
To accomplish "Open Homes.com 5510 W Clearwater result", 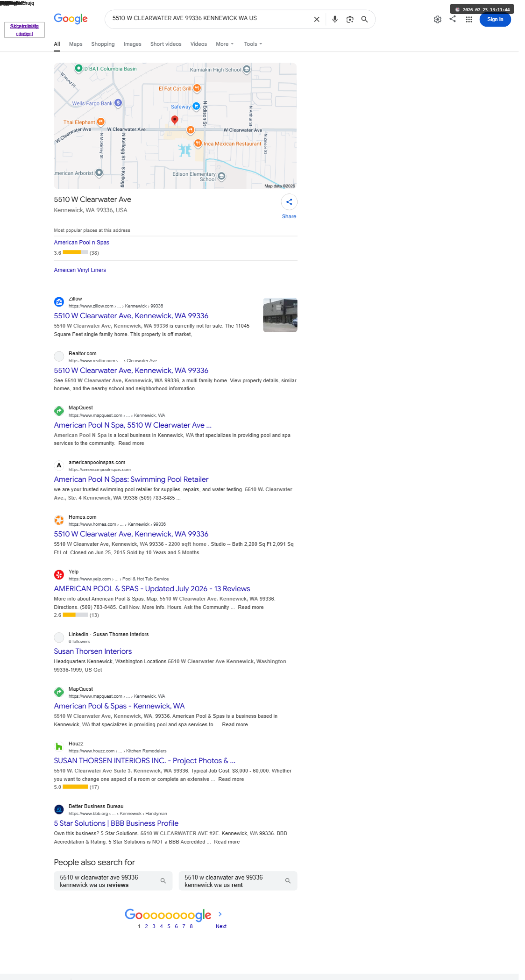I will click(131, 534).
